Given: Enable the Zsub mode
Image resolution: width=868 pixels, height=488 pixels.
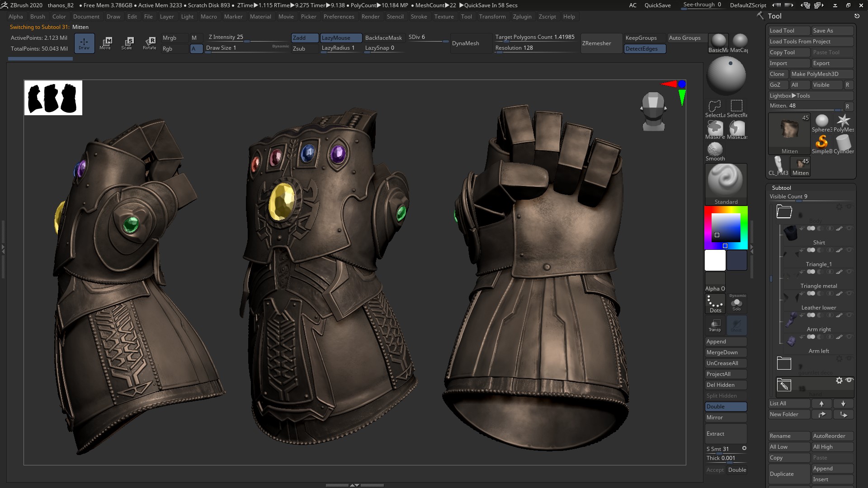Looking at the screenshot, I should click(x=305, y=49).
